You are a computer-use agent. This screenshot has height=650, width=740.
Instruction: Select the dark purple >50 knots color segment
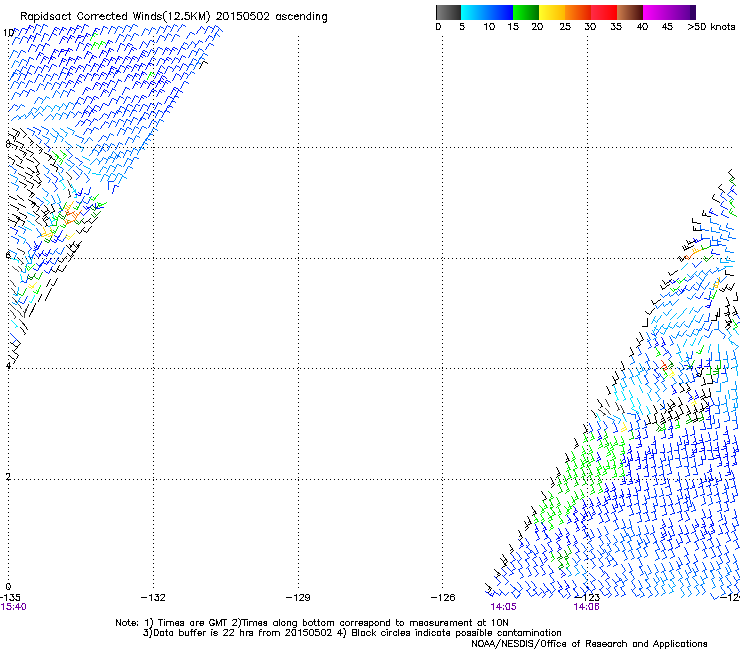(x=693, y=12)
